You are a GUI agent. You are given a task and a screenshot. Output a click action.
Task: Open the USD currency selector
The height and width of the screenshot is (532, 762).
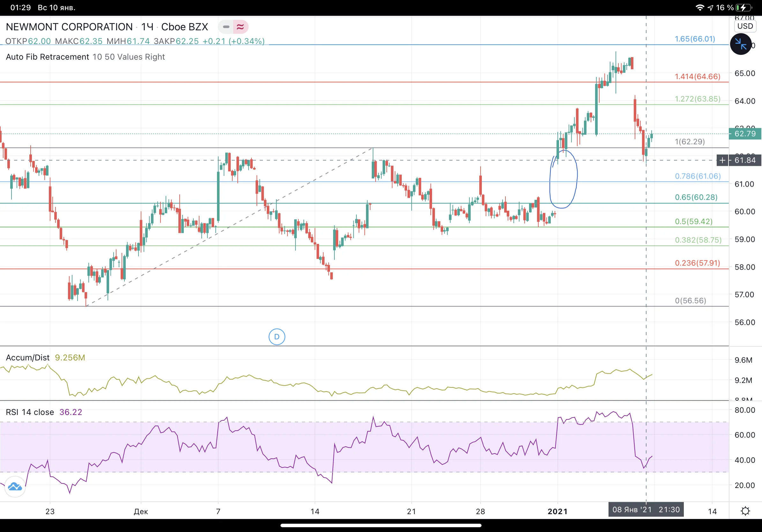[x=745, y=26]
